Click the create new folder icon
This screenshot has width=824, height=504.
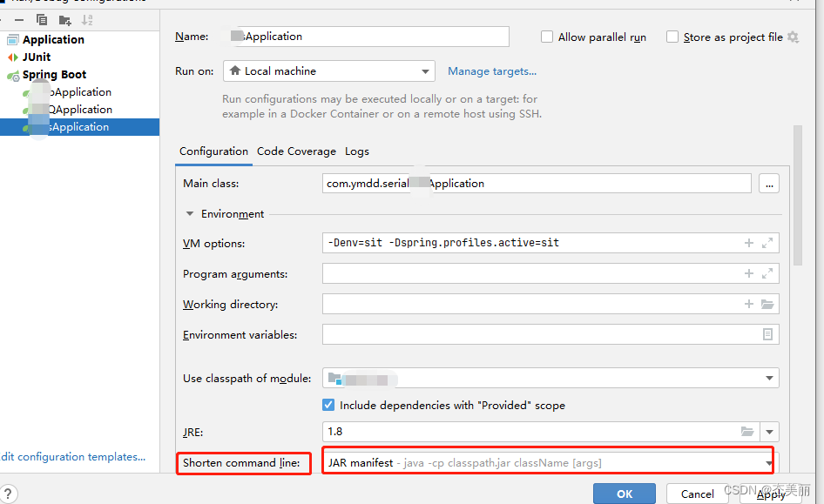pos(64,19)
